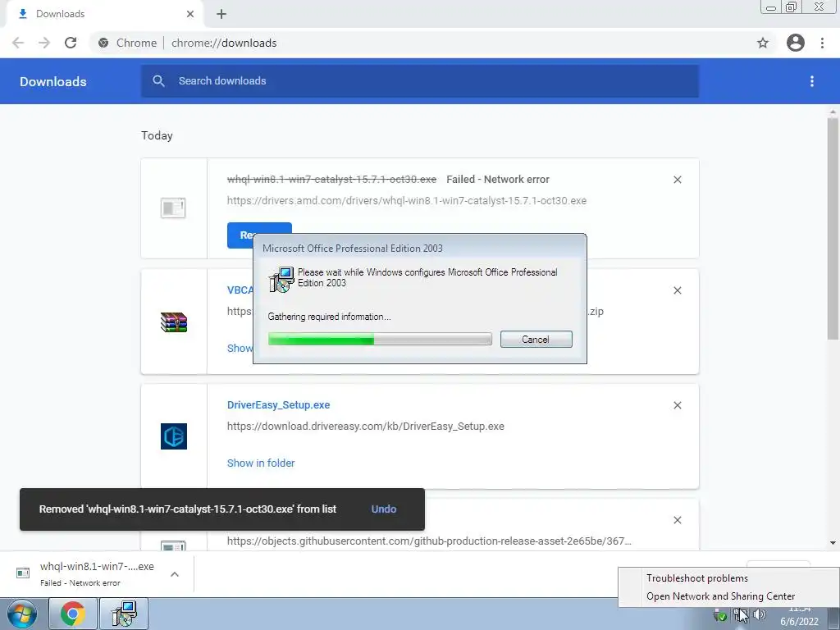Image resolution: width=840 pixels, height=630 pixels.
Task: Remove the githubusercontent download entry
Action: pos(678,520)
